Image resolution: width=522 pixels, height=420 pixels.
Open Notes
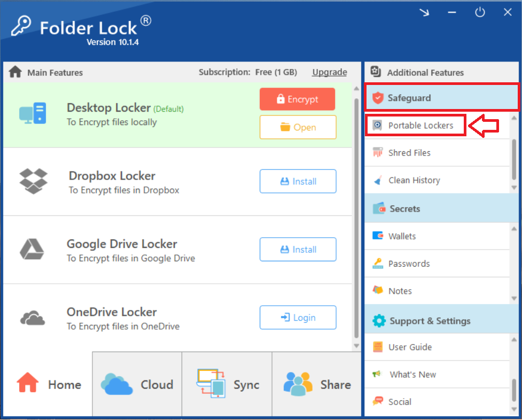click(437, 291)
